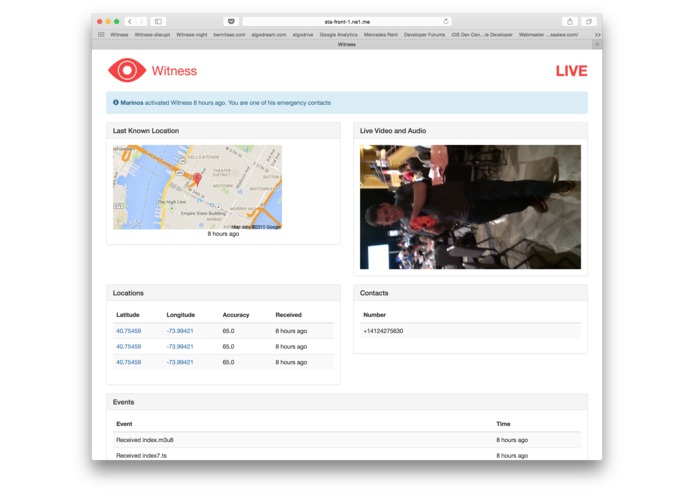The image size is (695, 494).
Task: Click the contact number +14124275630
Action: (x=383, y=331)
